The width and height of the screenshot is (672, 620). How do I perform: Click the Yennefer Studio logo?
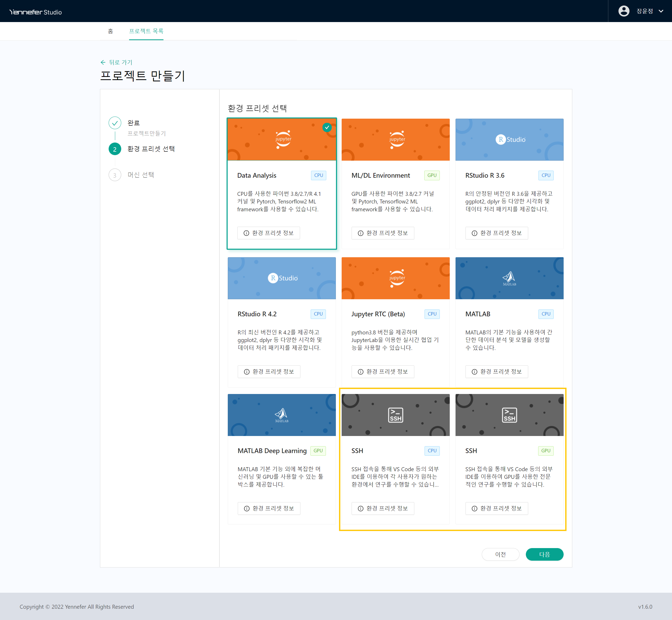[35, 12]
